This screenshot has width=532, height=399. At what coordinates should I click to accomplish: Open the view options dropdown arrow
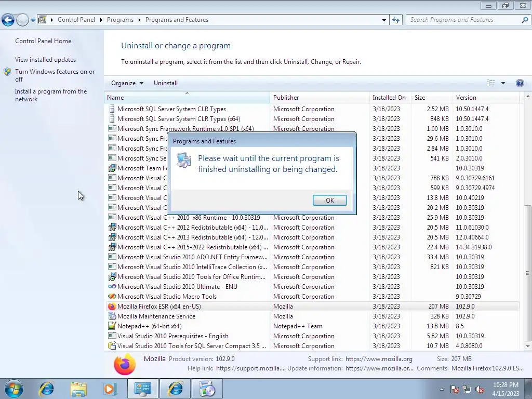tap(503, 83)
